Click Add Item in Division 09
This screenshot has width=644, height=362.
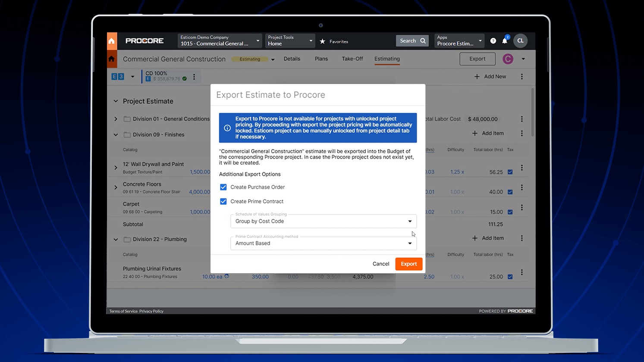click(488, 134)
